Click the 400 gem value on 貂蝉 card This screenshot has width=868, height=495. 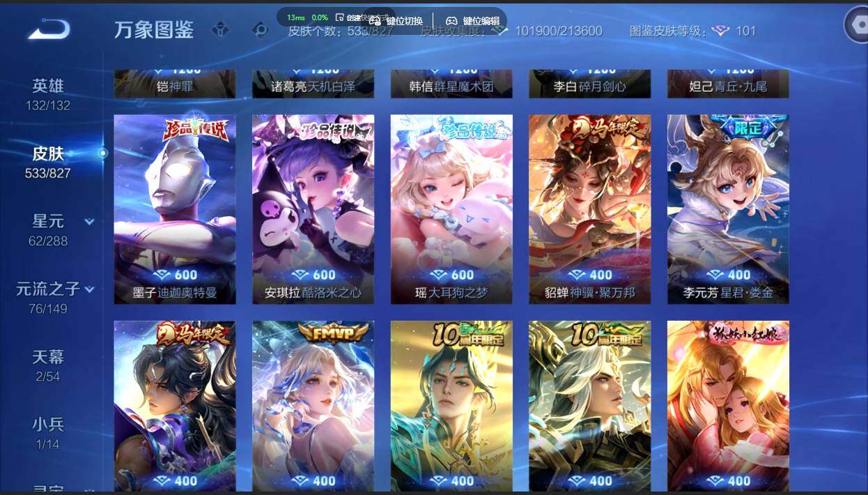[x=600, y=275]
